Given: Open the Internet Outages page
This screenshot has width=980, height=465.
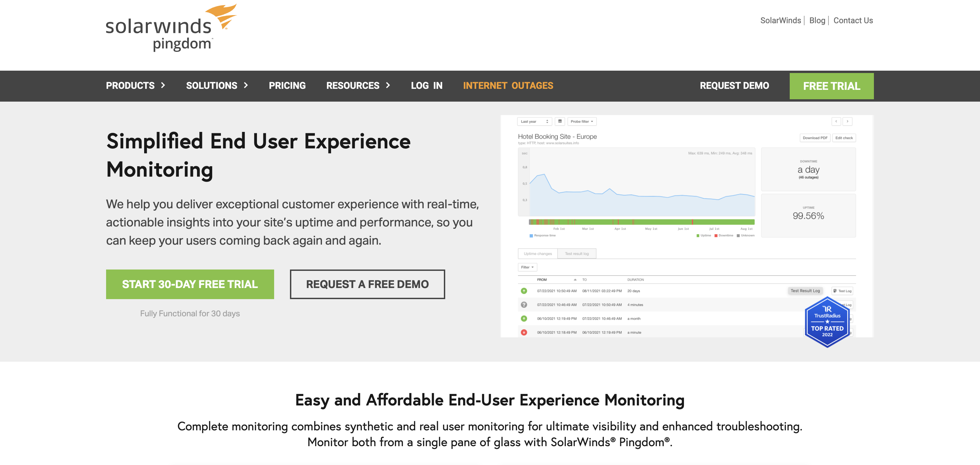Looking at the screenshot, I should [x=508, y=85].
